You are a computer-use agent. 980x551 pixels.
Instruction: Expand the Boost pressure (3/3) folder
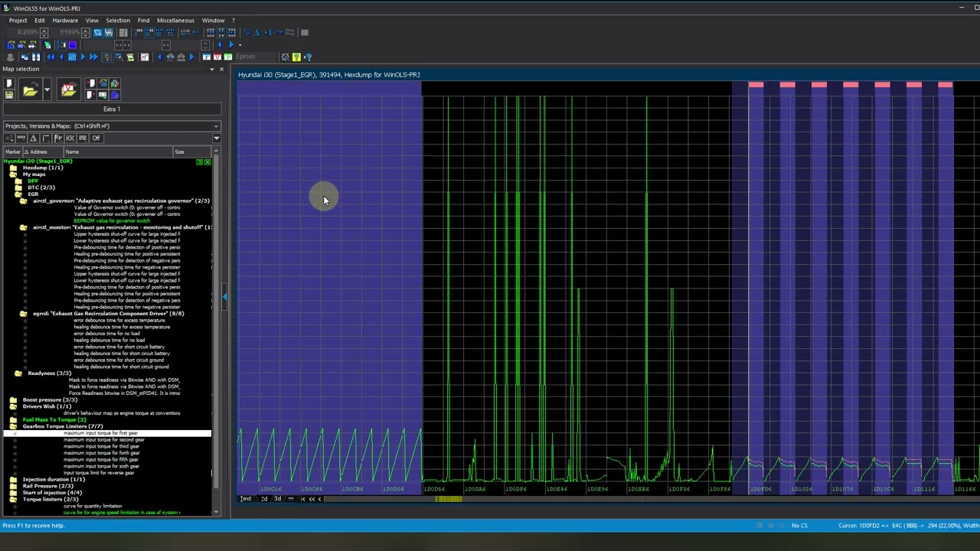13,399
